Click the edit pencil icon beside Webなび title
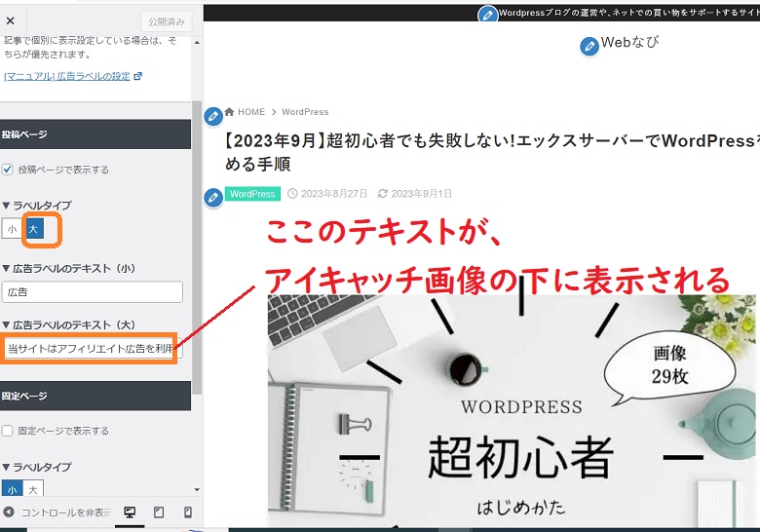Image resolution: width=760 pixels, height=532 pixels. pyautogui.click(x=589, y=47)
